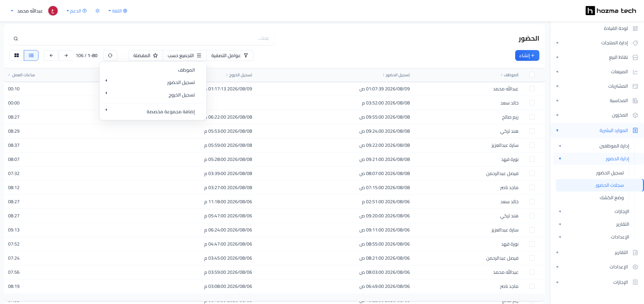644x304 pixels.
Task: Click نقاط البيع store icon
Action: pyautogui.click(x=635, y=57)
